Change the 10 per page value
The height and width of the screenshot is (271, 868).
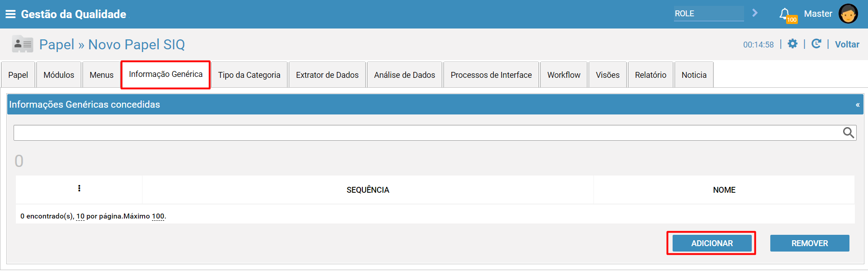81,216
